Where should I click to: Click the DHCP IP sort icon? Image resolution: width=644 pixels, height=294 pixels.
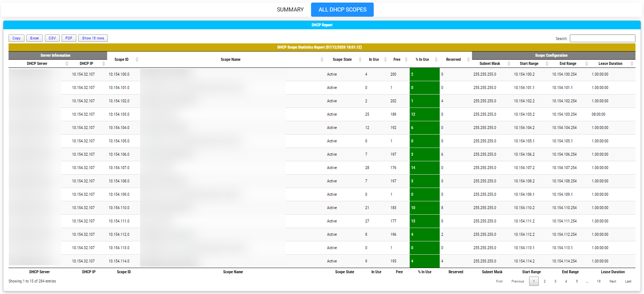[x=103, y=64]
